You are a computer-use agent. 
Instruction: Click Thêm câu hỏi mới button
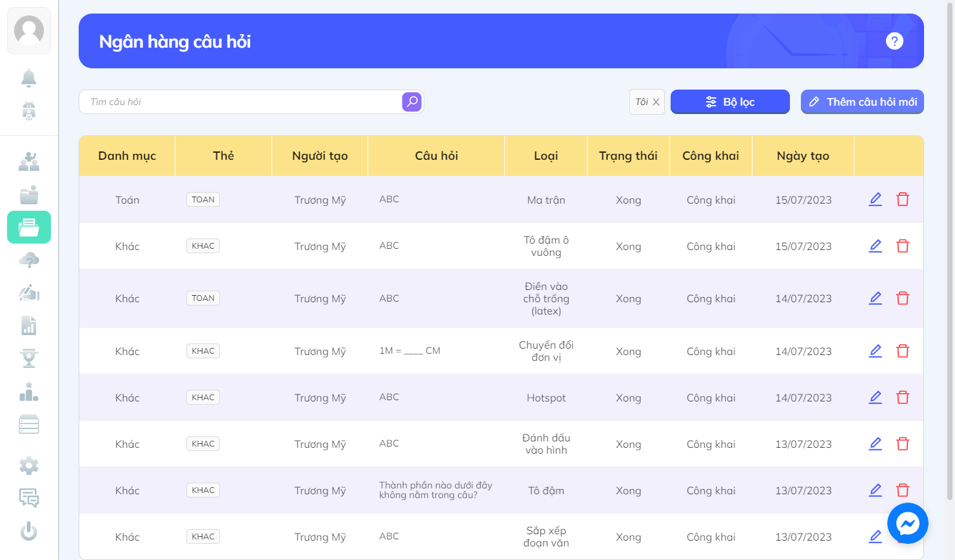click(862, 102)
